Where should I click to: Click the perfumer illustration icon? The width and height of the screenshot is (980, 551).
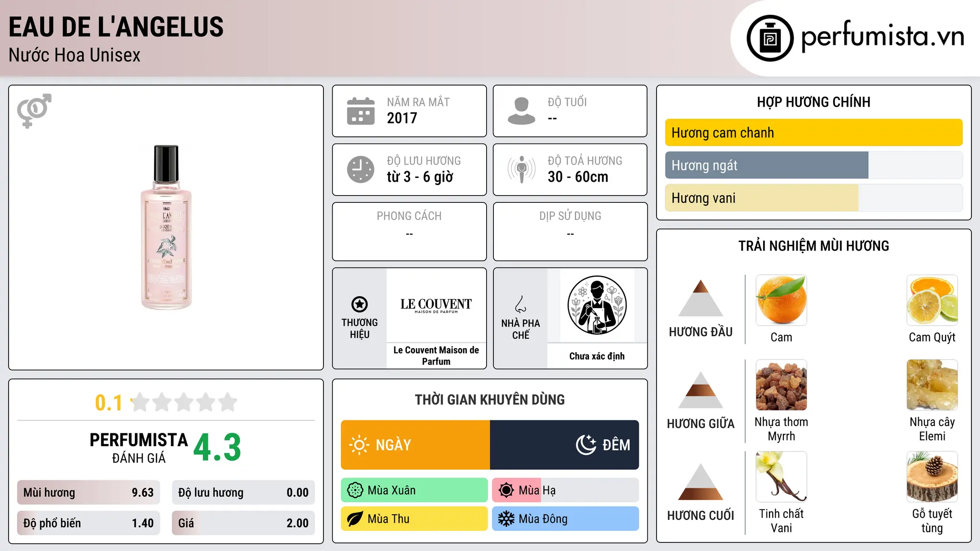[x=597, y=305]
